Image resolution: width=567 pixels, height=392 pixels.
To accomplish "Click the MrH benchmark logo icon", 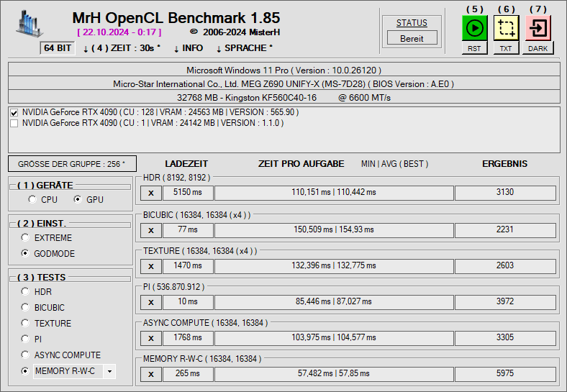I will pyautogui.click(x=29, y=24).
